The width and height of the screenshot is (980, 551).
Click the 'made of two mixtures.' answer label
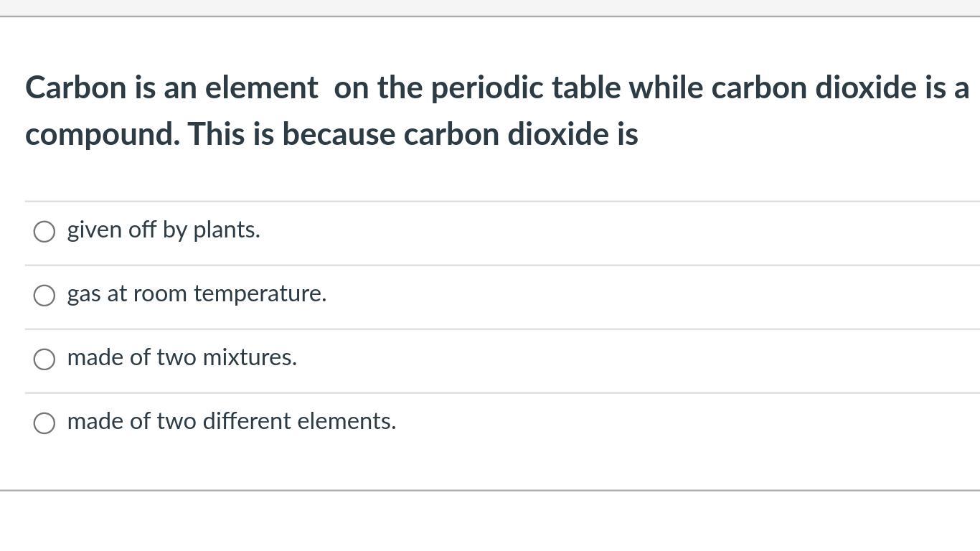[x=182, y=357]
